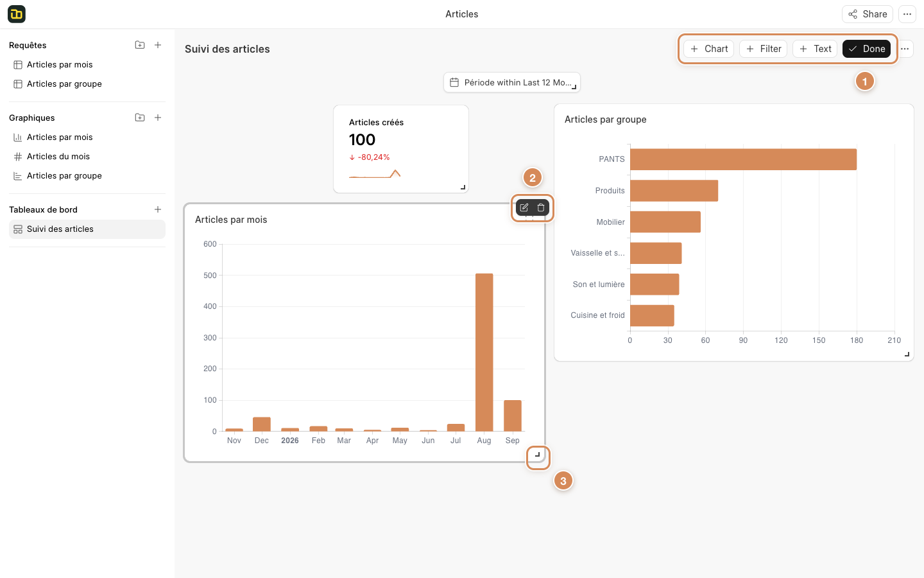Click resize handle of Articles par groupe chart
924x578 pixels.
click(x=907, y=355)
